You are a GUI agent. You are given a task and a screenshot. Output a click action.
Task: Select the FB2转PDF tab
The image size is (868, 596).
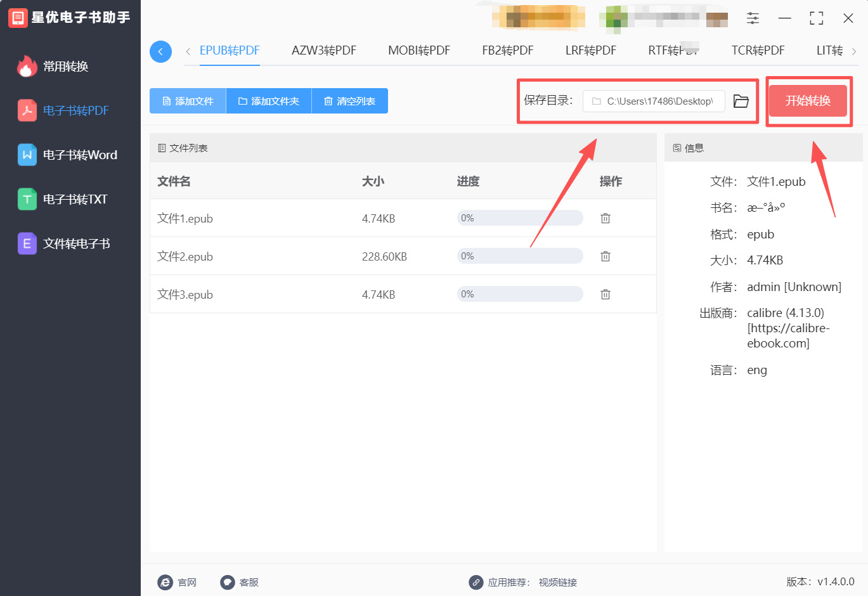pyautogui.click(x=508, y=51)
